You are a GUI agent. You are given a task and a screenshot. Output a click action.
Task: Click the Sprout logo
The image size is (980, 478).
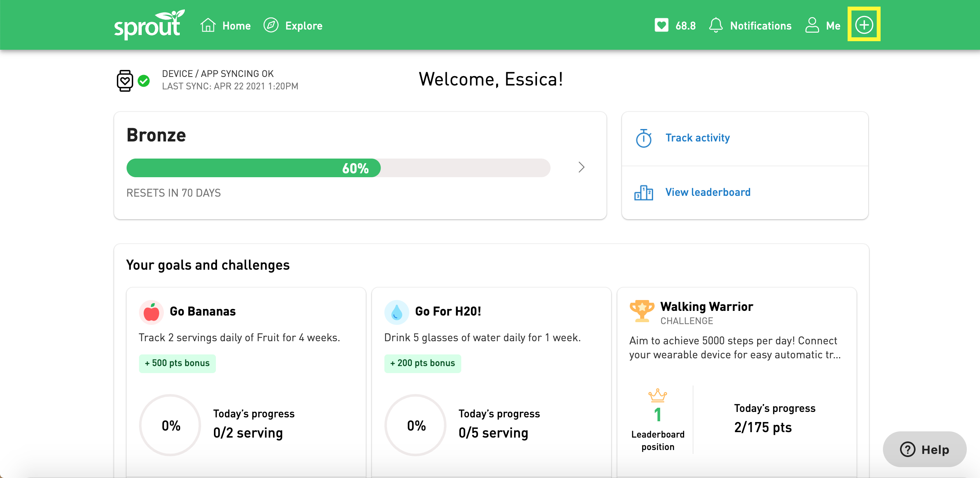click(x=149, y=24)
